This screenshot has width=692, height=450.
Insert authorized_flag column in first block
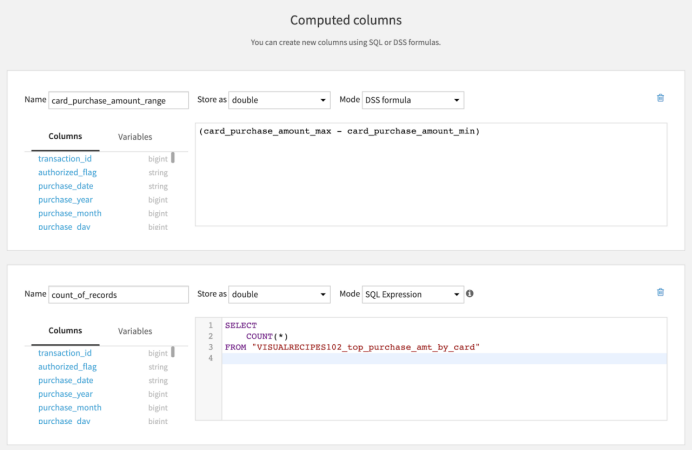67,172
